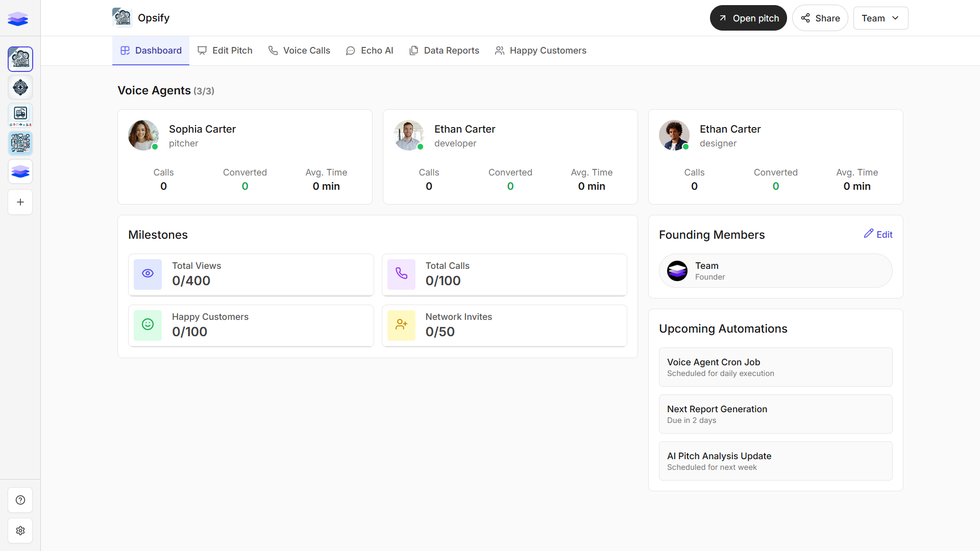Select the second workspace icon in sidebar
The height and width of the screenshot is (551, 980).
point(20,88)
